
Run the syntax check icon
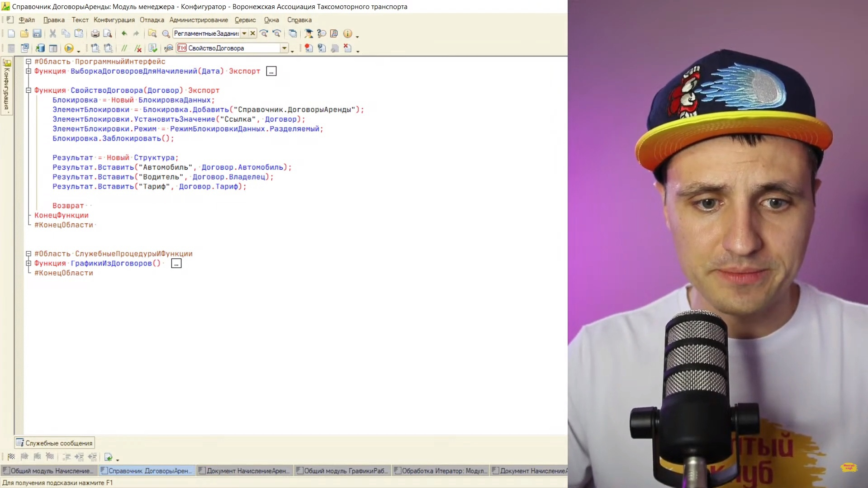click(x=153, y=48)
